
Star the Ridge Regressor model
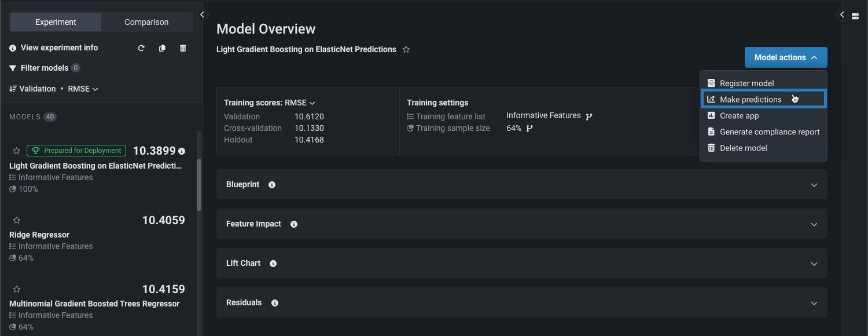click(17, 220)
